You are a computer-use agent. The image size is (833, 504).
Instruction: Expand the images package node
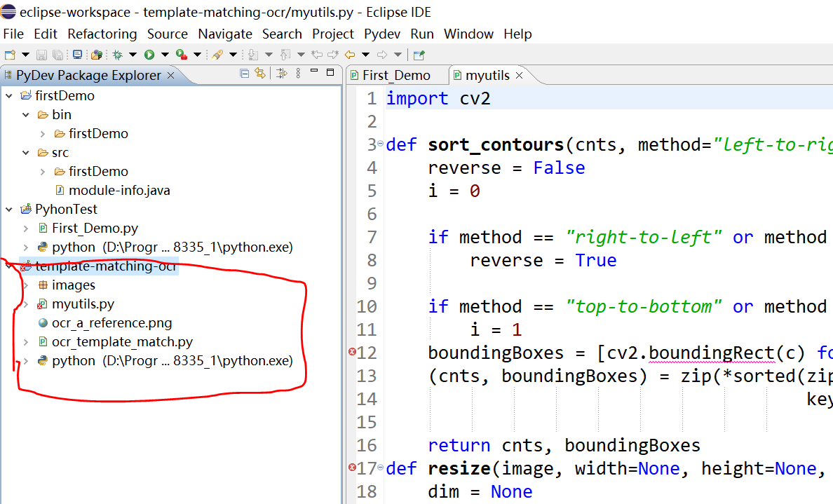point(25,285)
